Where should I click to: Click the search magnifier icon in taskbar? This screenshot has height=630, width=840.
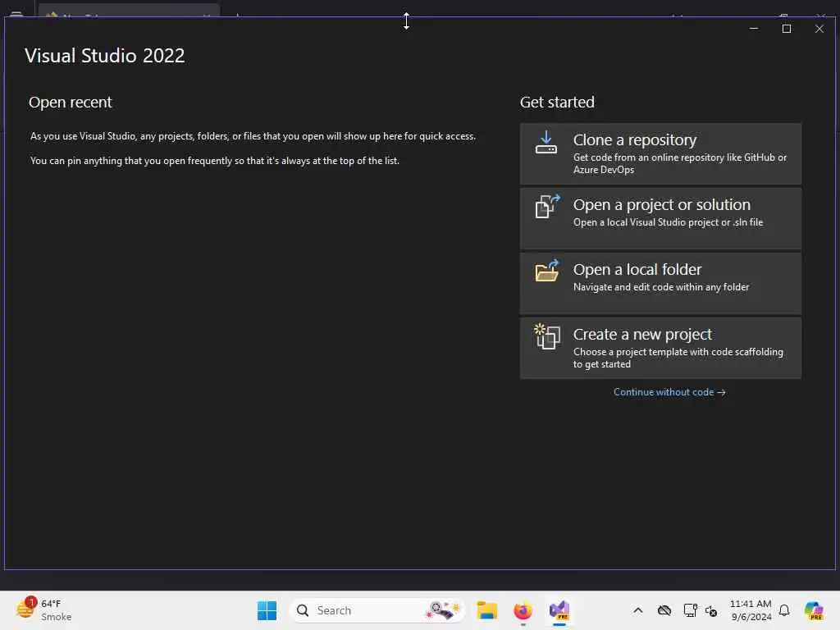pos(303,610)
